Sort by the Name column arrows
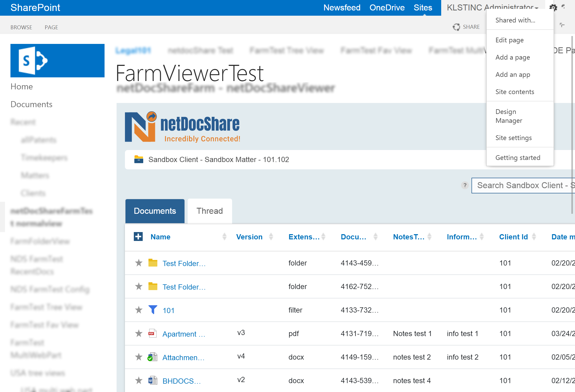Image resolution: width=575 pixels, height=392 pixels. (x=224, y=237)
